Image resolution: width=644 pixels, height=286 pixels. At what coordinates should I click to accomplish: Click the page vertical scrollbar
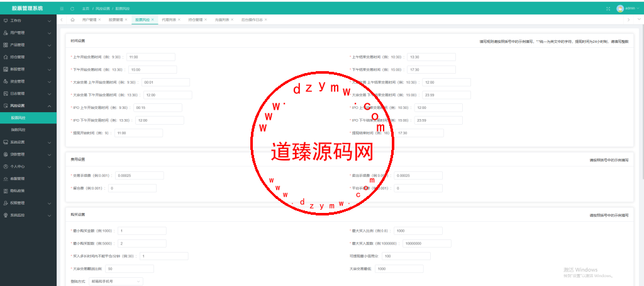(642, 103)
